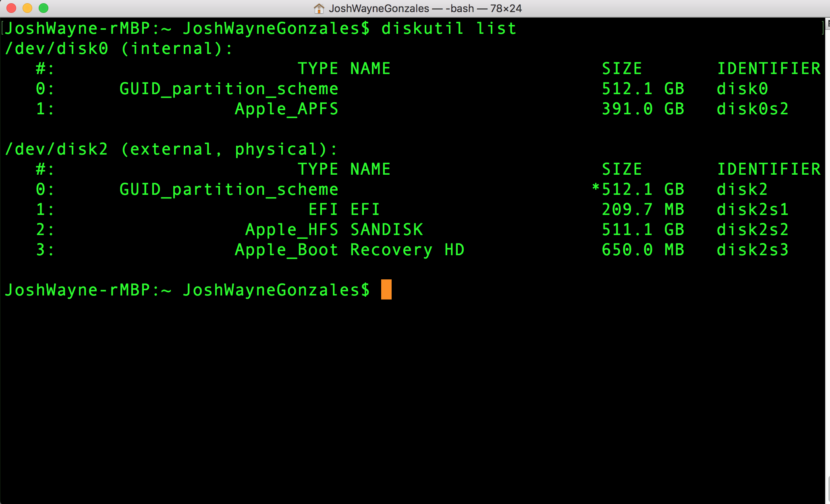
Task: Click the window title 'JoshWayneGonzales — -bash — 78×24'
Action: [x=425, y=8]
